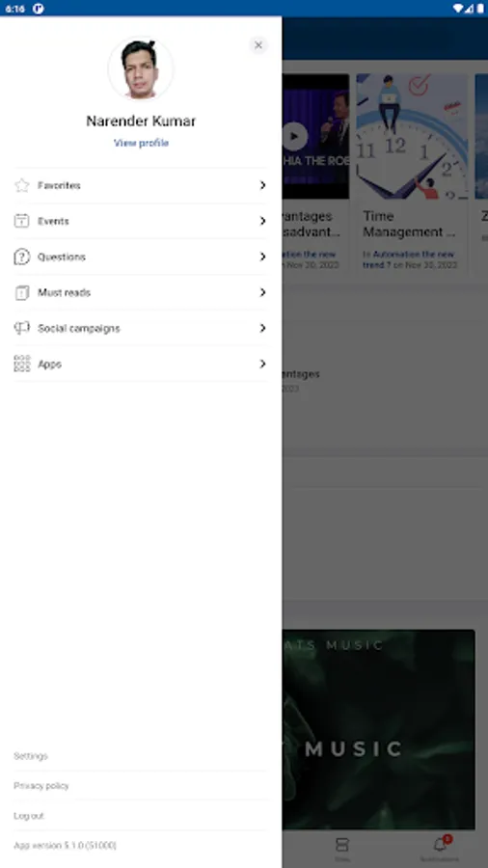This screenshot has height=868, width=488.
Task: Tap the cellular signal status icon
Action: coord(469,9)
